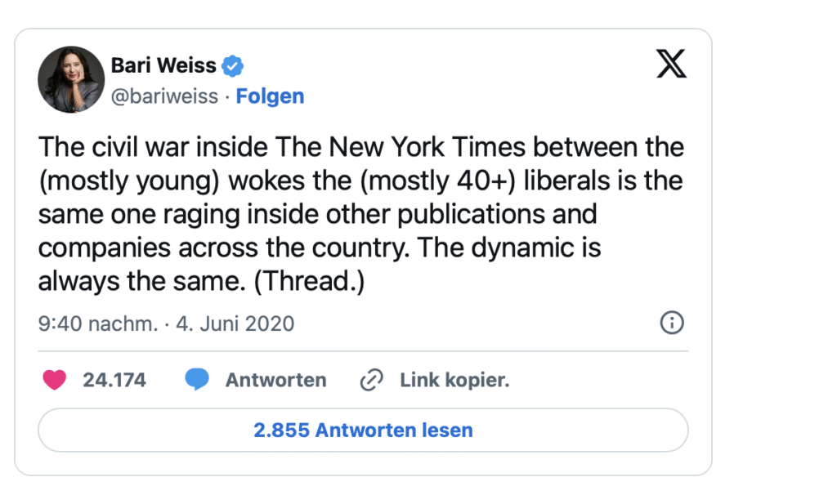Click the 9:40 nachm. timestamp
The height and width of the screenshot is (504, 837).
point(97,323)
